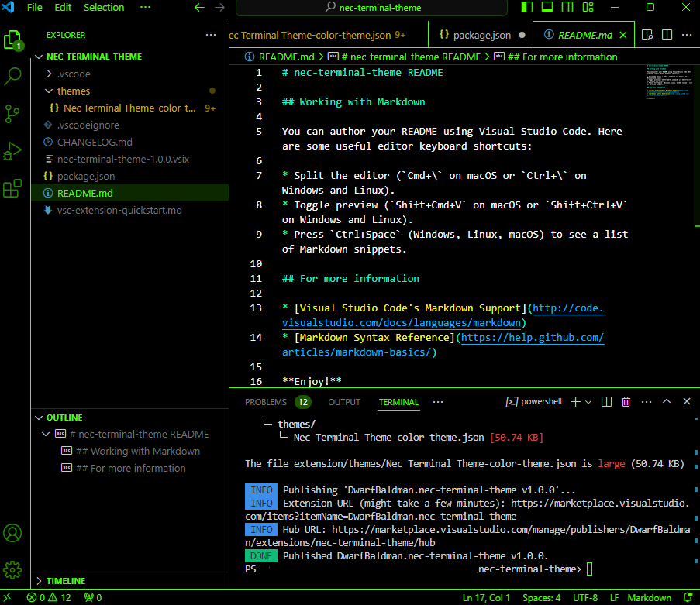Viewport: 700px width, 605px height.
Task: Open the Extensions view
Action: [x=13, y=188]
